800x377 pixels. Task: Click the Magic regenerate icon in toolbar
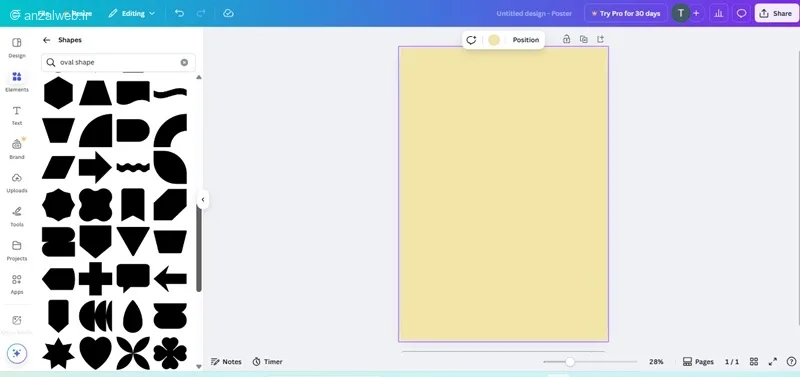[471, 40]
